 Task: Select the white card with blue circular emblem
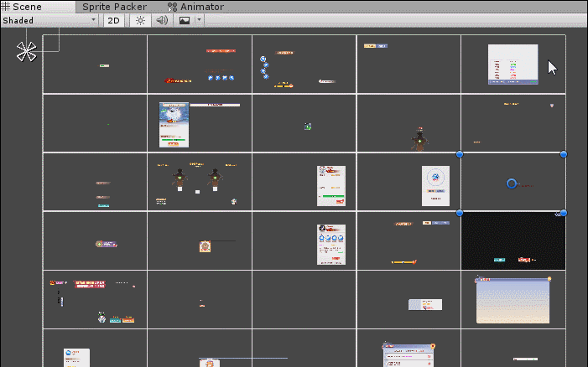point(435,185)
